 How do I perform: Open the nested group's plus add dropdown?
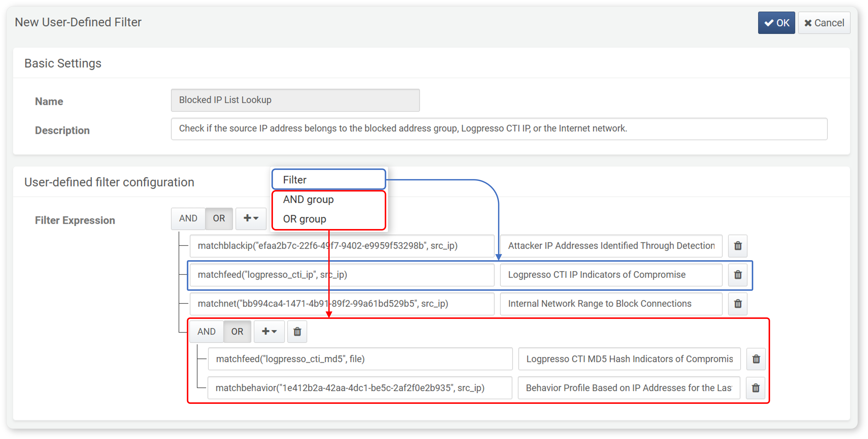click(269, 332)
